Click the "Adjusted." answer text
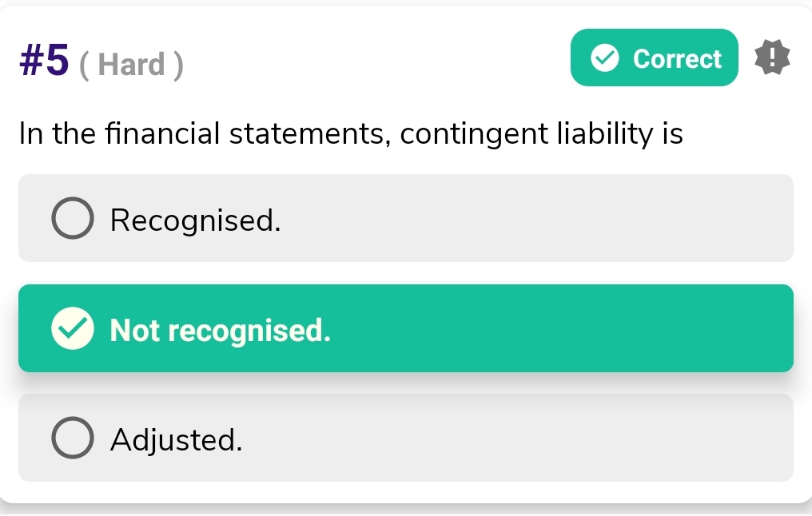Image resolution: width=812 pixels, height=516 pixels. tap(176, 439)
